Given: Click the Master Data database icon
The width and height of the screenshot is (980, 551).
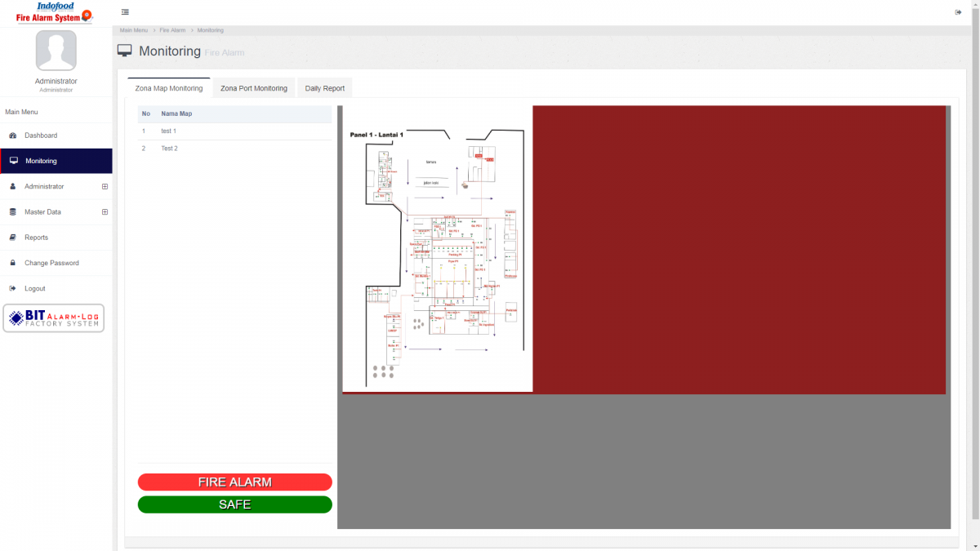Looking at the screenshot, I should point(13,211).
